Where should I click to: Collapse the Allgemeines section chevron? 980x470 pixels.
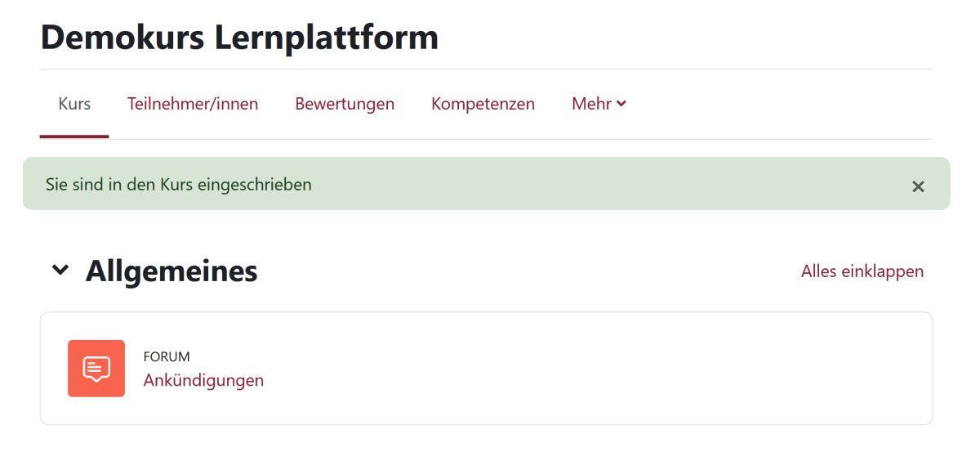click(60, 271)
